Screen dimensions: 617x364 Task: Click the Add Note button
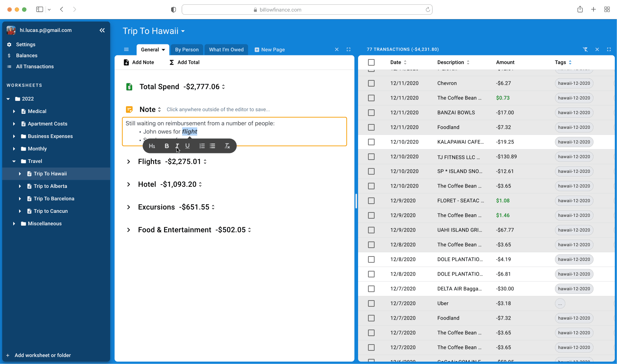point(139,62)
